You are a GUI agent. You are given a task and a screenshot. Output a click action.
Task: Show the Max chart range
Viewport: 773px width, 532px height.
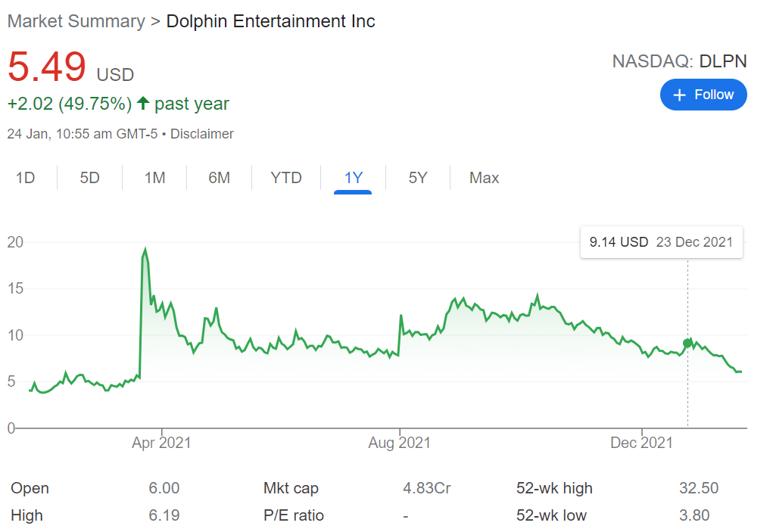[484, 177]
